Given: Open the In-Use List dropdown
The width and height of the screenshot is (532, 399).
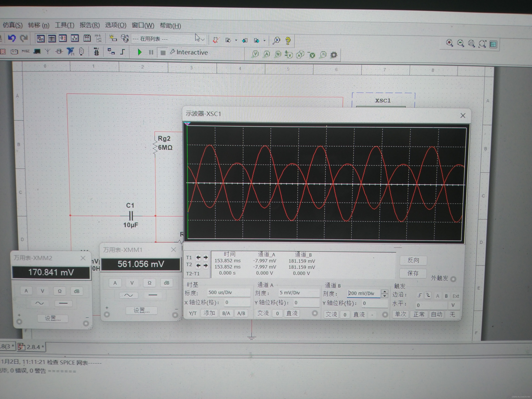Looking at the screenshot, I should (x=203, y=39).
